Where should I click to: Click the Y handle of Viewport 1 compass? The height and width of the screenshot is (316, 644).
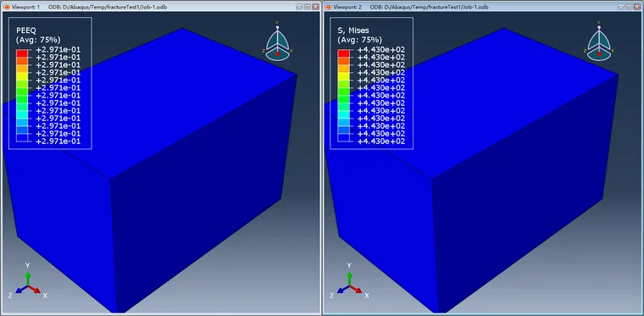tap(277, 27)
